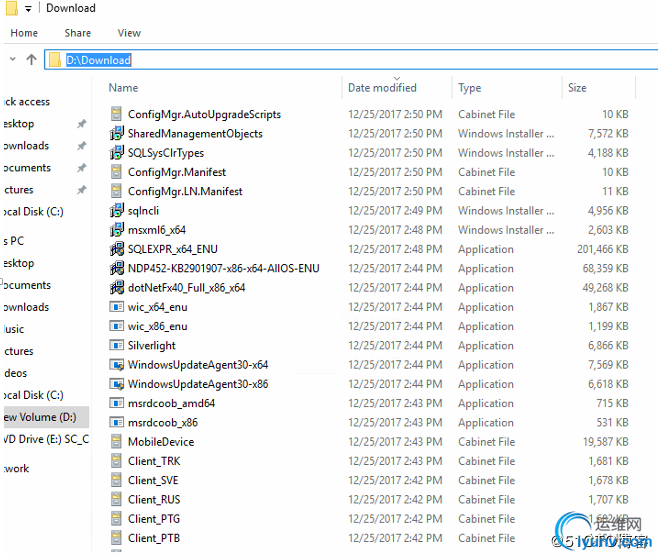Open the quick access toolbar dropdown arrow
Viewport: 658px width, 558px height.
(x=28, y=8)
